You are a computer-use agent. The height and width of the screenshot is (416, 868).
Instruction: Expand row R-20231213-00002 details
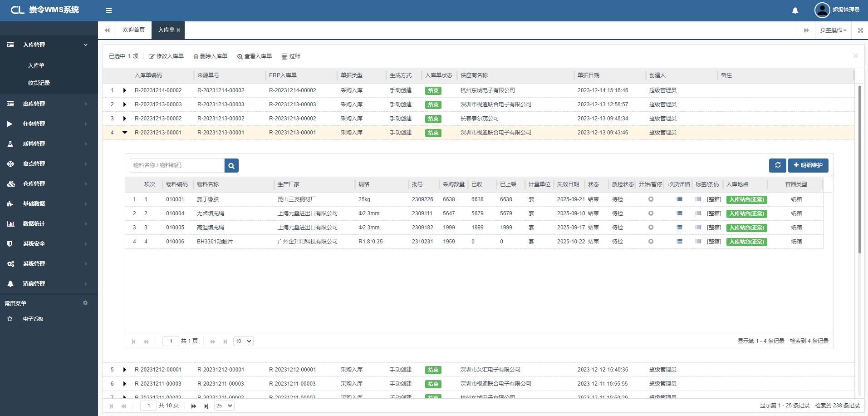(125, 119)
